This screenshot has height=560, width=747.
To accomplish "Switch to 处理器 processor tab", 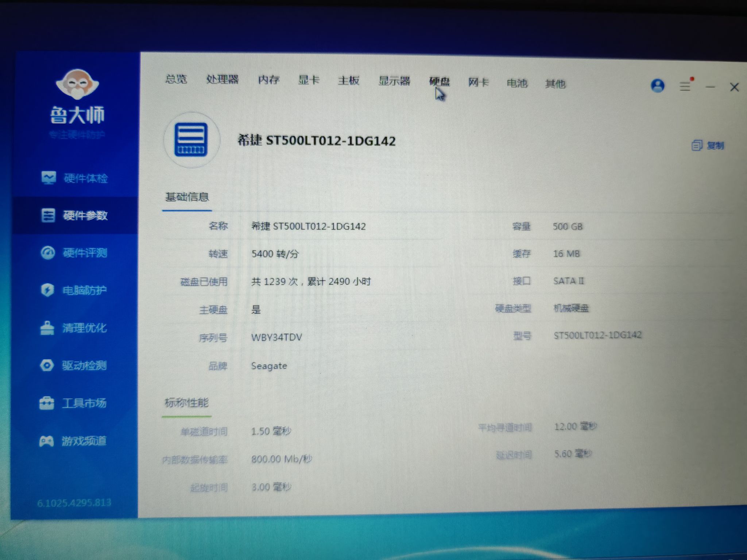I will (x=222, y=79).
